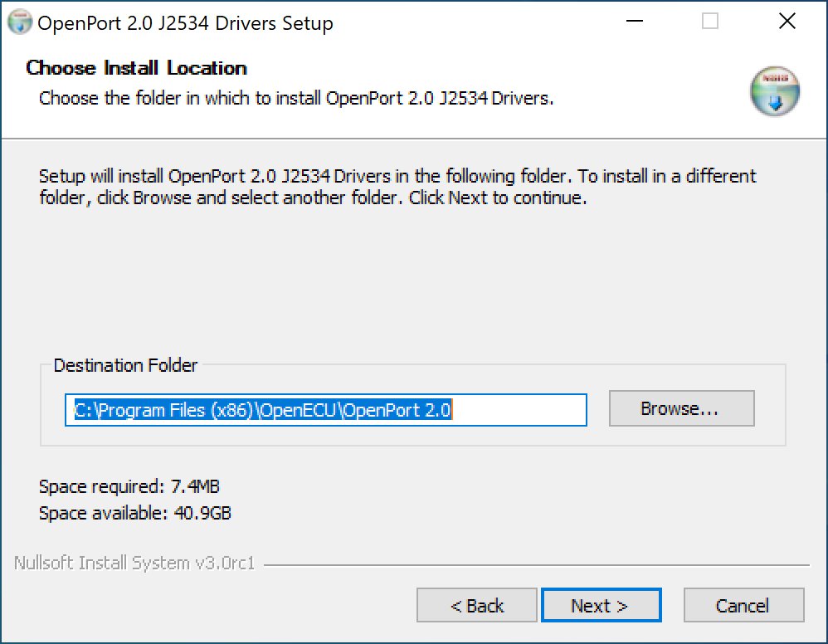Screen dimensions: 828x644
Task: Close the OpenPort Drivers Setup window
Action: click(787, 21)
